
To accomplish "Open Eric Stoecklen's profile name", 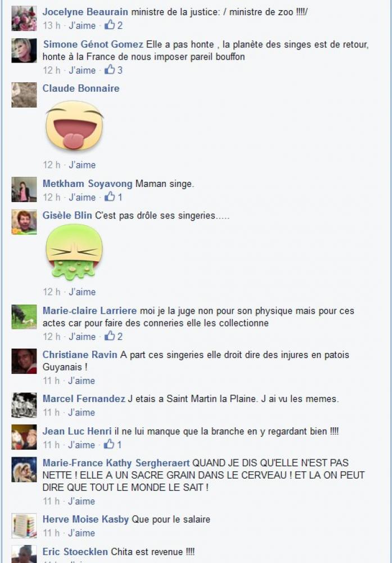I will [x=75, y=552].
